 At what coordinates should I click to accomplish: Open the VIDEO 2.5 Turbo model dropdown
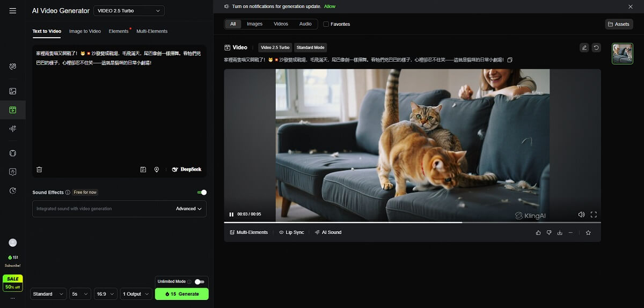129,11
